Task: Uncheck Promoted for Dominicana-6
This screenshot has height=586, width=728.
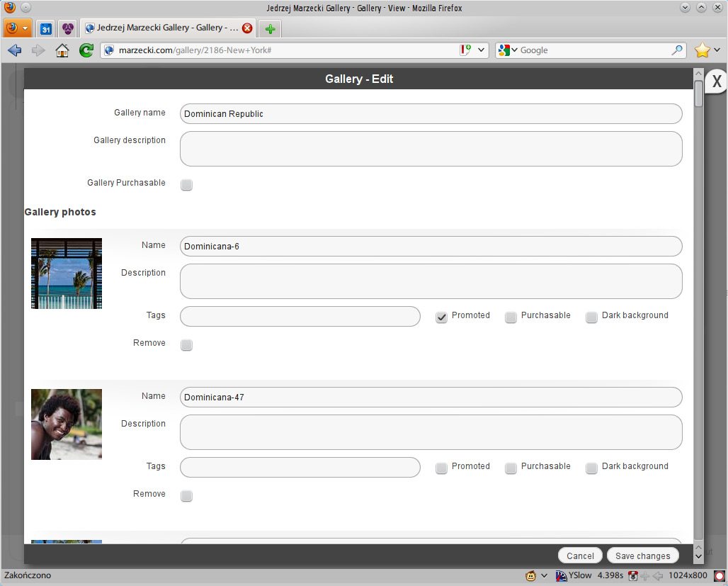Action: tap(441, 317)
